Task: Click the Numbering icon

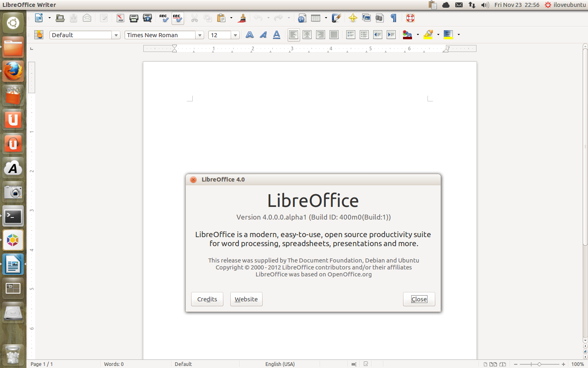Action: (x=351, y=35)
